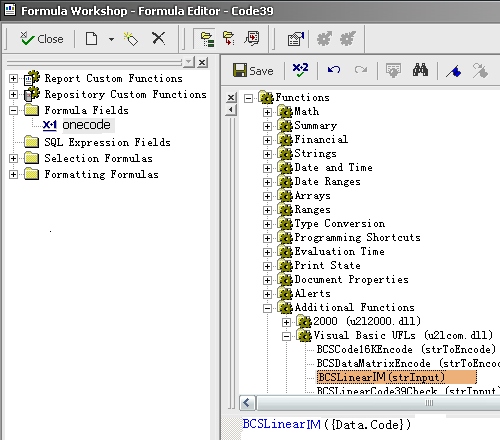
Task: Expand the Evaluation Time category
Action: point(267,252)
